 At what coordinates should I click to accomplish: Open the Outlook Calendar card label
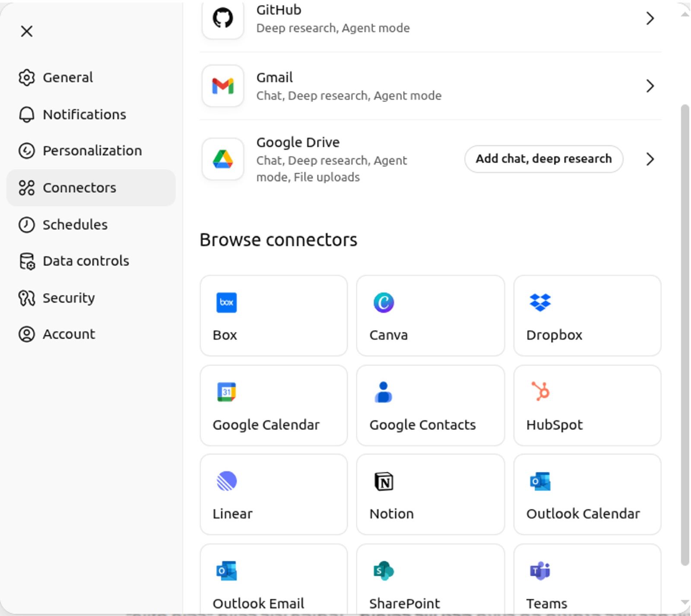coord(583,514)
